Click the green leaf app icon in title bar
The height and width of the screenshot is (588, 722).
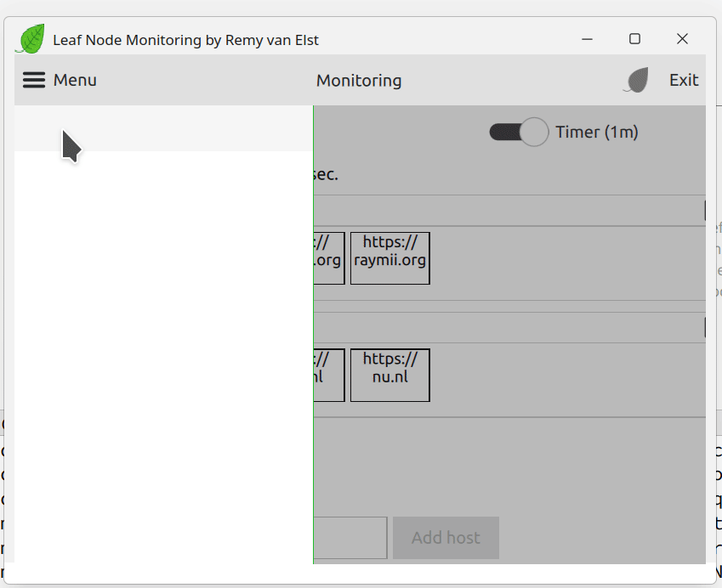[31, 39]
